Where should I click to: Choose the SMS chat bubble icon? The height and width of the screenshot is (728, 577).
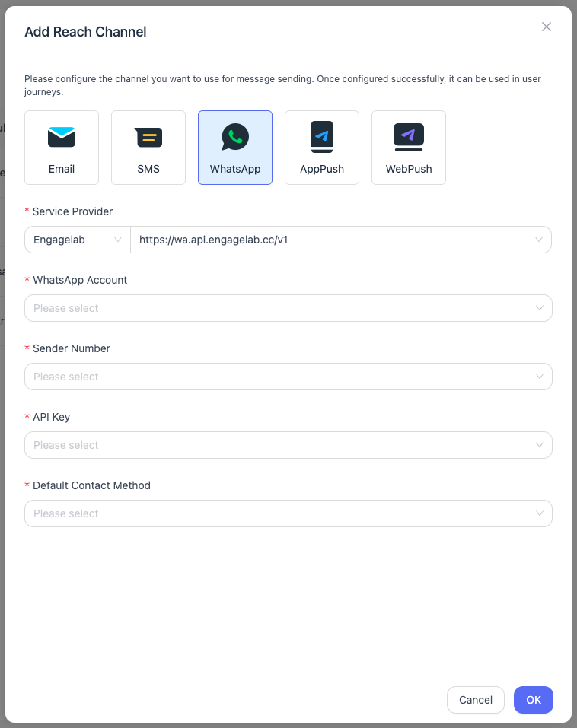point(148,137)
